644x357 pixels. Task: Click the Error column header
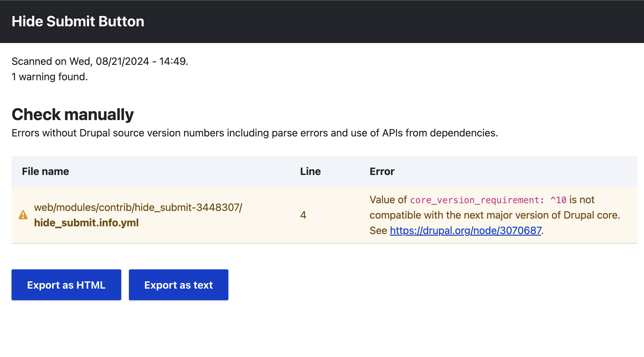[x=382, y=171]
